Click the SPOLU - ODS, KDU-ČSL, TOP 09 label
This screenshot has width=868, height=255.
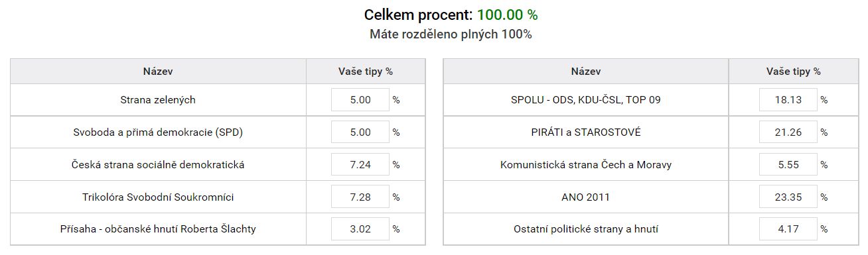[586, 100]
